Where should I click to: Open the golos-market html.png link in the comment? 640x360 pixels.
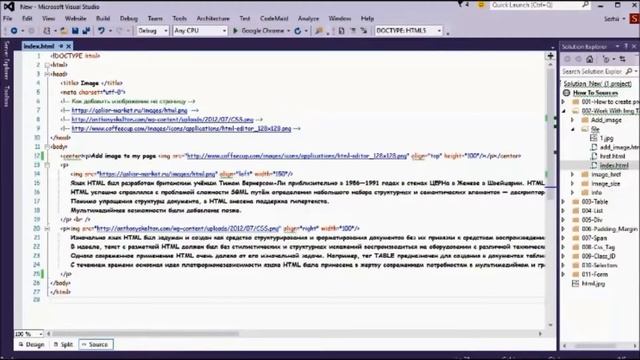click(129, 110)
